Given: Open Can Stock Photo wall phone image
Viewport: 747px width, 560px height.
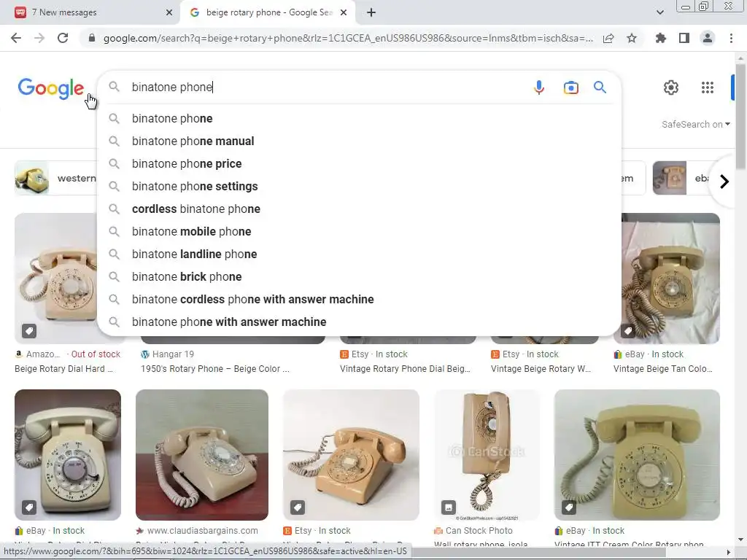Looking at the screenshot, I should click(487, 455).
